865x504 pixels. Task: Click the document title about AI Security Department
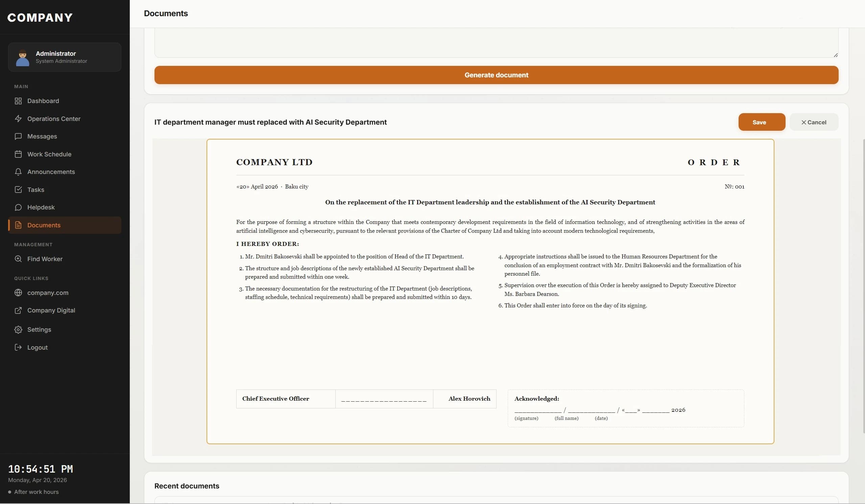coord(270,122)
